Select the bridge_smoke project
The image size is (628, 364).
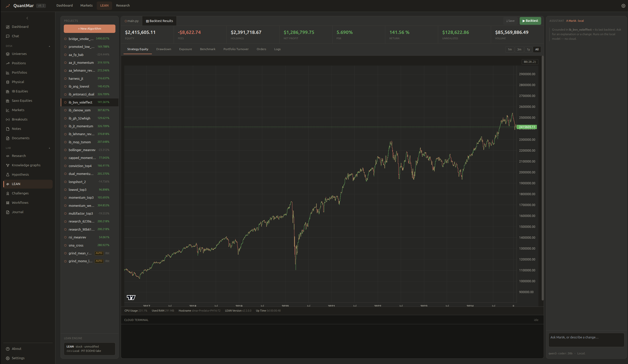tap(89, 39)
